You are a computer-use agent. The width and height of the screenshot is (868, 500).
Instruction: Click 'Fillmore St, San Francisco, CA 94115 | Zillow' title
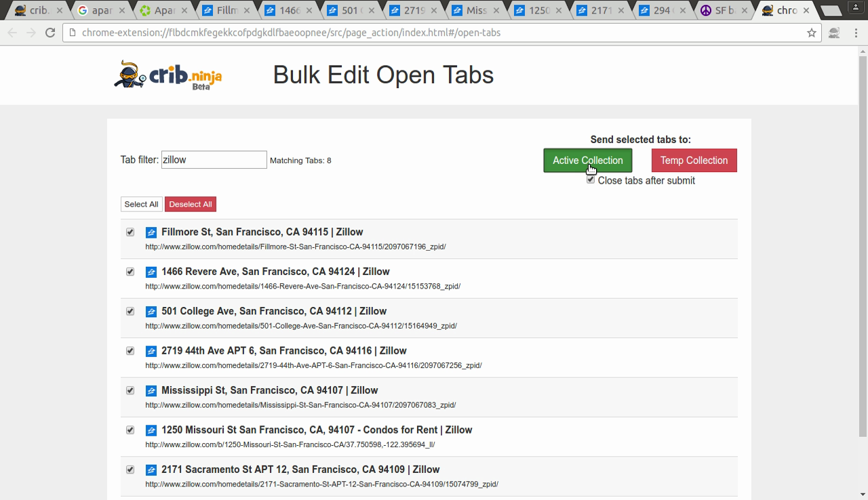(x=262, y=232)
